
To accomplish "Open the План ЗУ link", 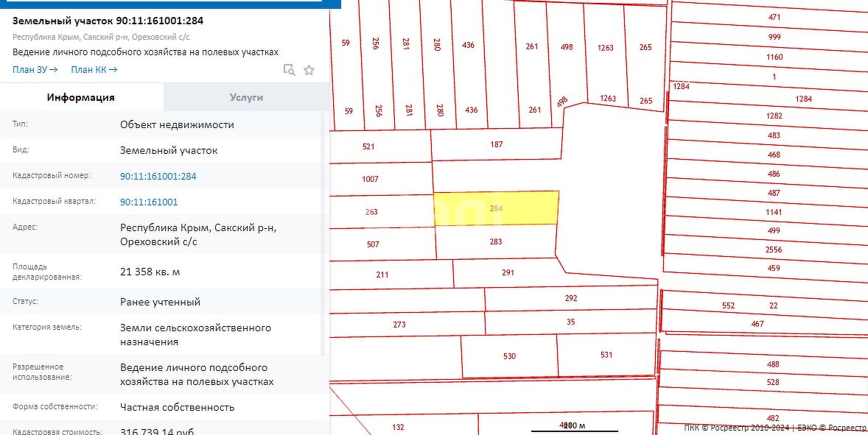I will click(35, 70).
